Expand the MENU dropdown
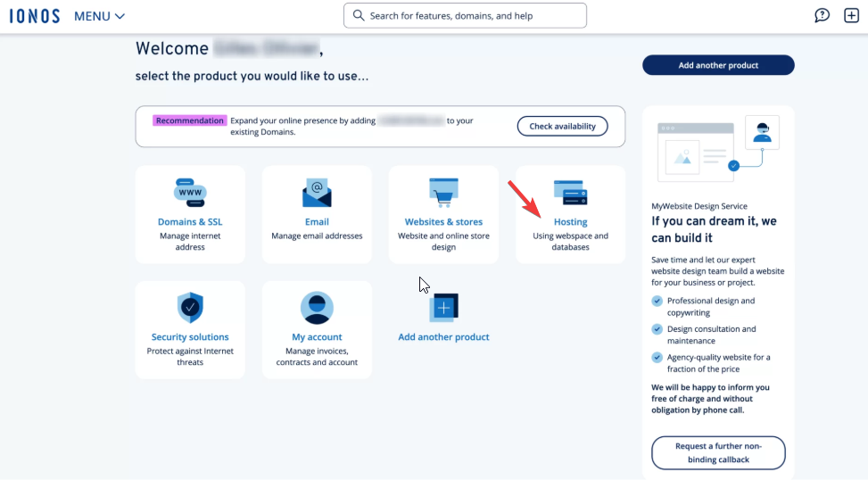This screenshot has width=868, height=480. [100, 17]
